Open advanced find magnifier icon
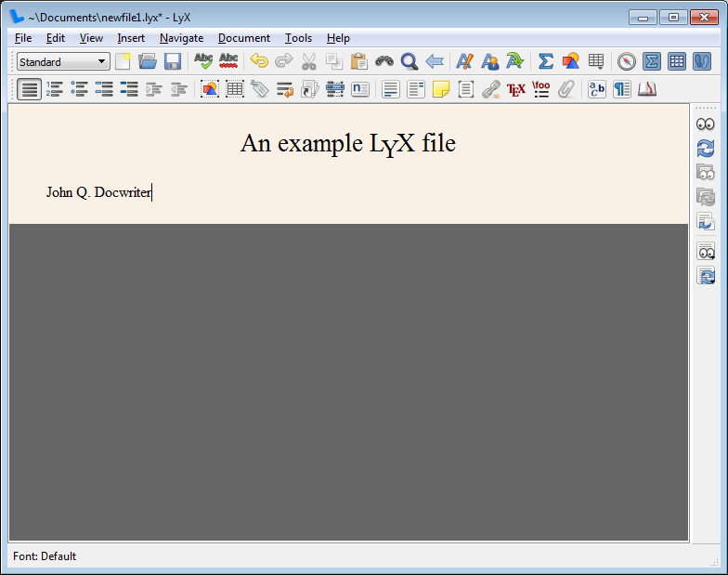The height and width of the screenshot is (575, 728). click(409, 61)
